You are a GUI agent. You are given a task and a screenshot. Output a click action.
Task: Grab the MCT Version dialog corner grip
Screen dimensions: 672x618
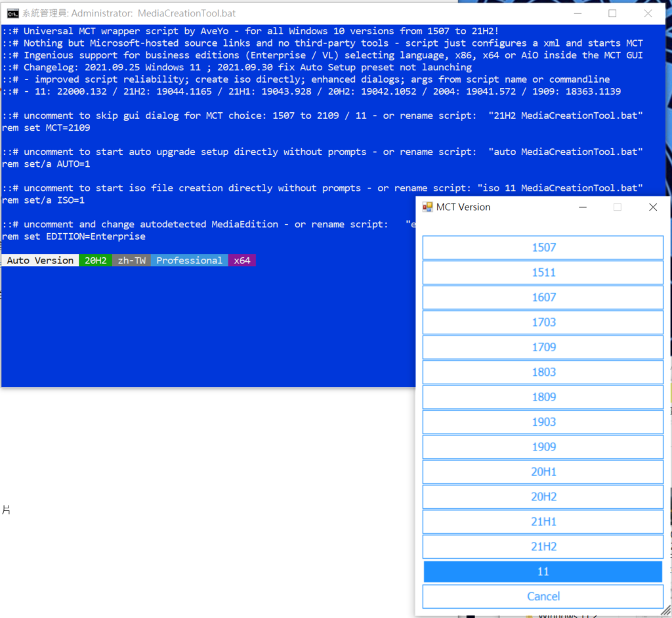click(666, 611)
